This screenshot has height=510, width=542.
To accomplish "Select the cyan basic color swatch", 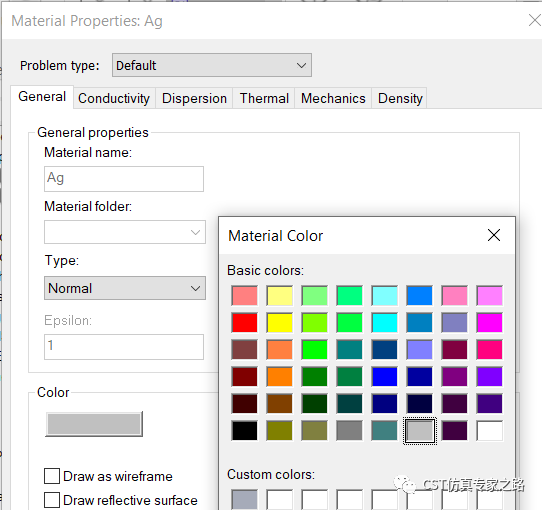I will pyautogui.click(x=384, y=323).
